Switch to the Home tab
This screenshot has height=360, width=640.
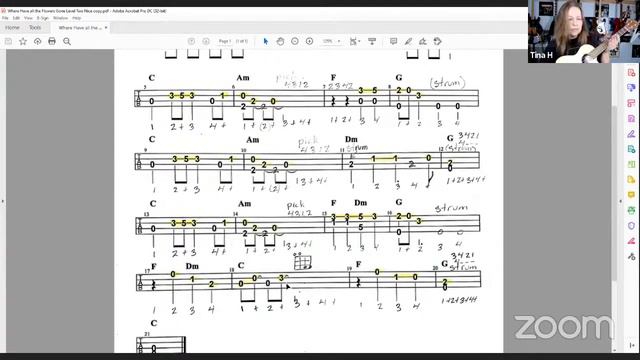12,28
